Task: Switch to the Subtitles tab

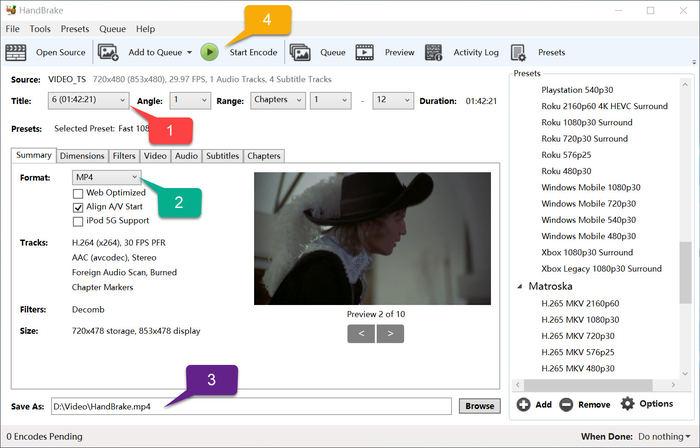Action: [221, 156]
